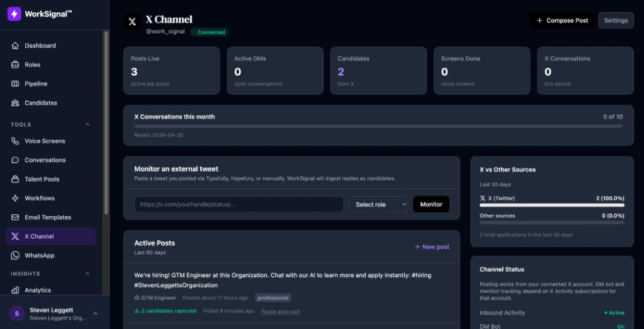Collapse the Tools sidebar section
This screenshot has height=329, width=644.
click(x=87, y=125)
